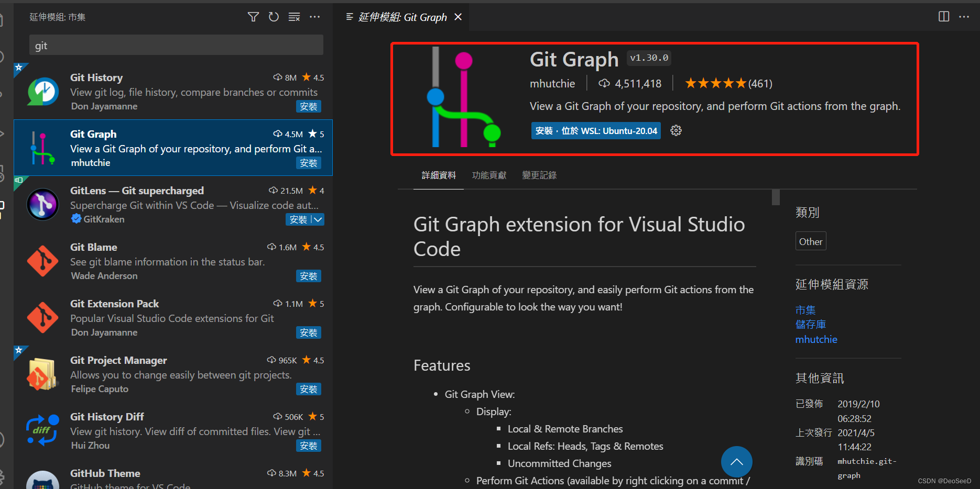Click the Features heading

(442, 365)
